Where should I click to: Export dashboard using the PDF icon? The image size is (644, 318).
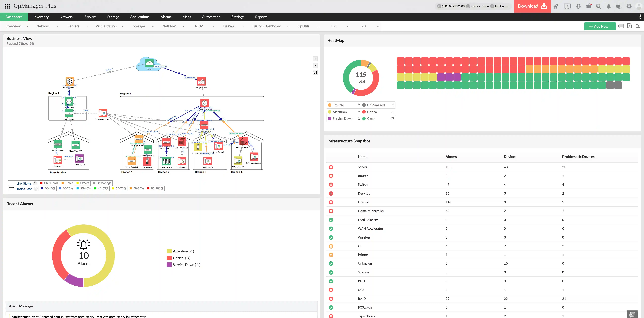[x=630, y=26]
